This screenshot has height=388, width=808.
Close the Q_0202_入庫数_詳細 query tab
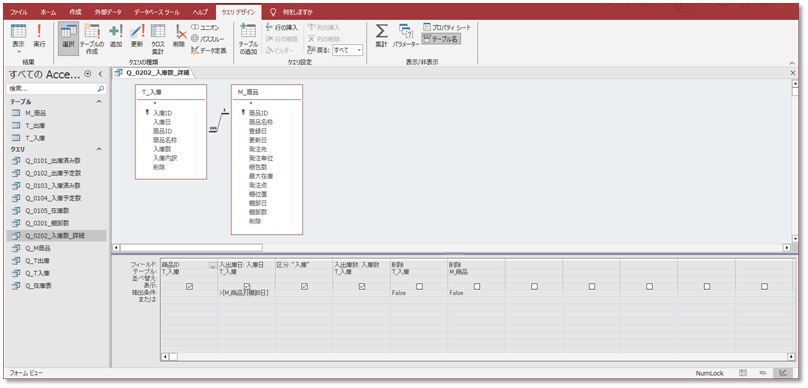click(793, 73)
